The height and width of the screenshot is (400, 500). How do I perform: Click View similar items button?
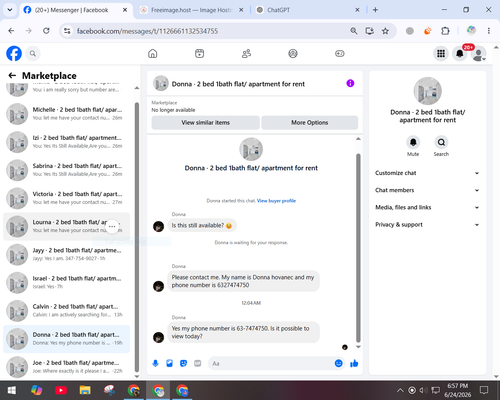(205, 123)
